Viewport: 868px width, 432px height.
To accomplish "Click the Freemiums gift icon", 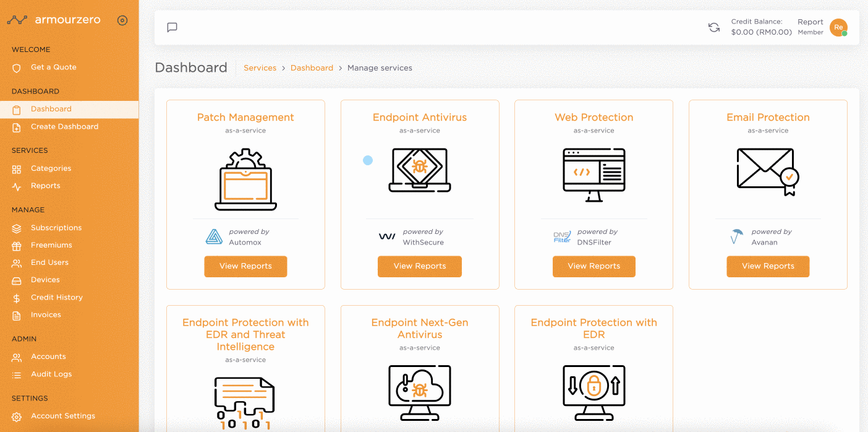I will click(x=17, y=246).
